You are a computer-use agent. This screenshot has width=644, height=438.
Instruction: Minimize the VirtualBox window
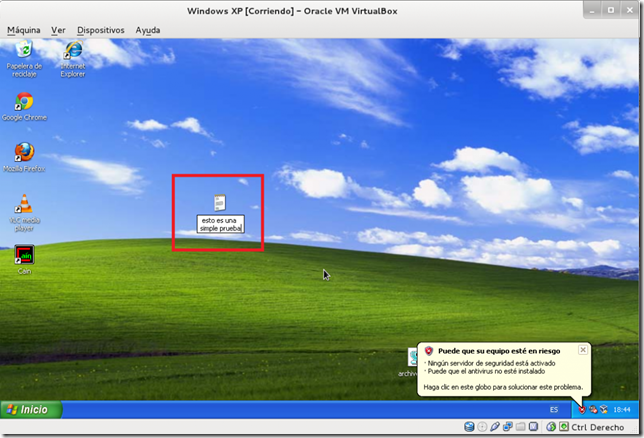[x=592, y=11]
